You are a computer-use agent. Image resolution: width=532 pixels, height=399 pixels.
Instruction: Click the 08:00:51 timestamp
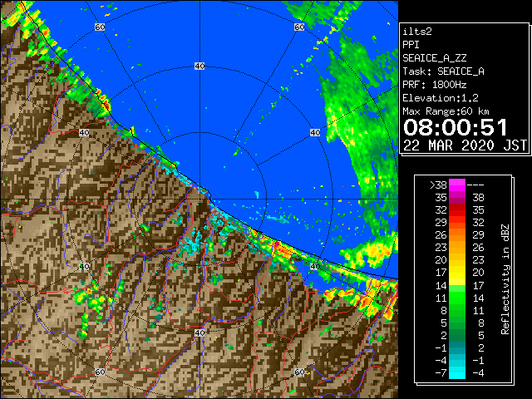pyautogui.click(x=456, y=127)
